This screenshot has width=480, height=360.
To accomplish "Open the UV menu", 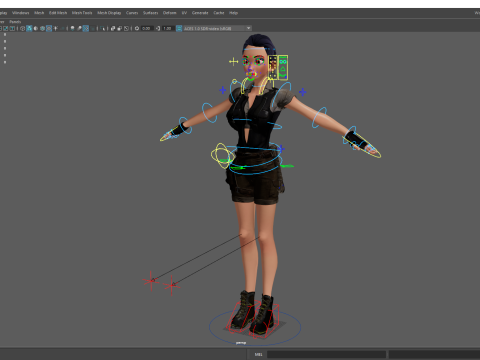I will pyautogui.click(x=184, y=13).
